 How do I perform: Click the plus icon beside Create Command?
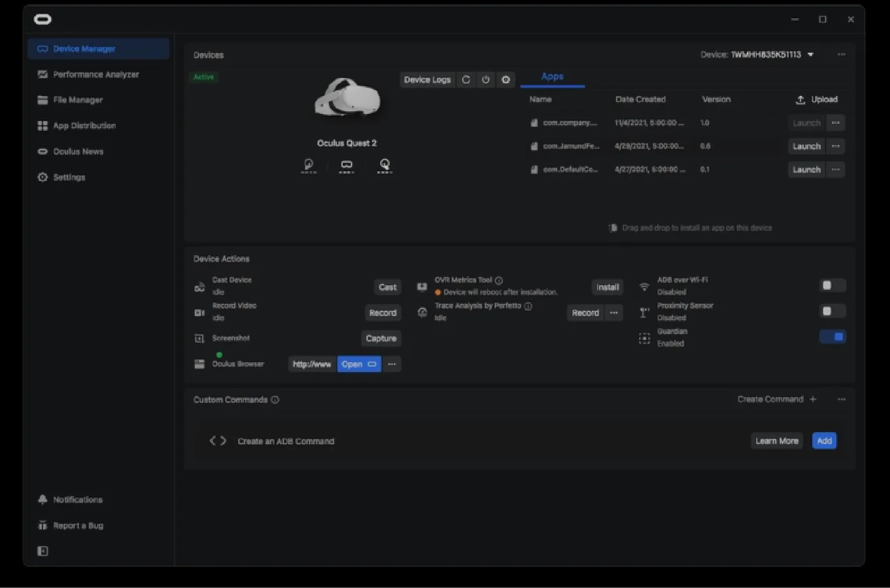[813, 399]
